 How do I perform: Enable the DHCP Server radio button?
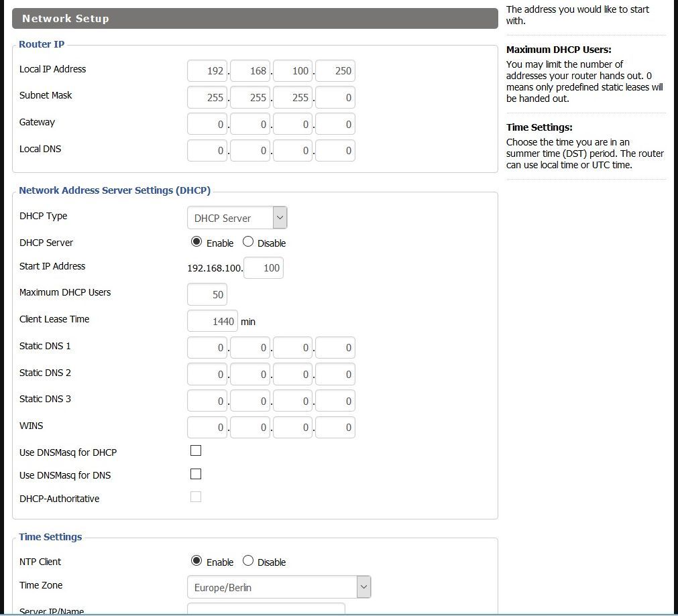(x=196, y=242)
